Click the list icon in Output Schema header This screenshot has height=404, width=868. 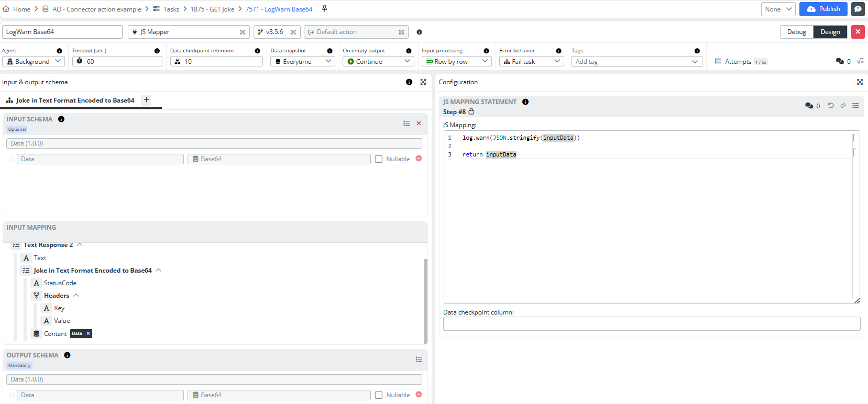click(419, 360)
